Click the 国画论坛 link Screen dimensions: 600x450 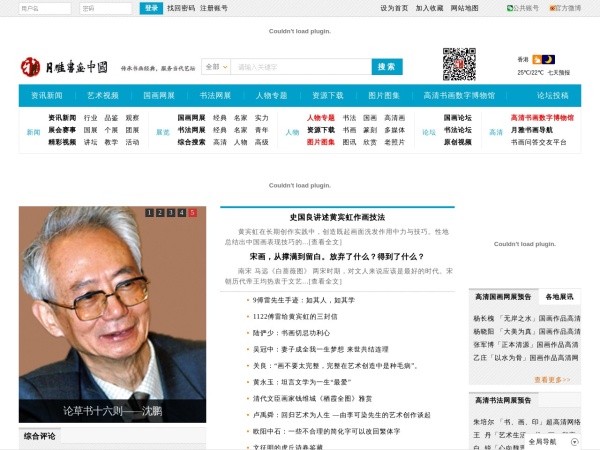click(x=458, y=117)
